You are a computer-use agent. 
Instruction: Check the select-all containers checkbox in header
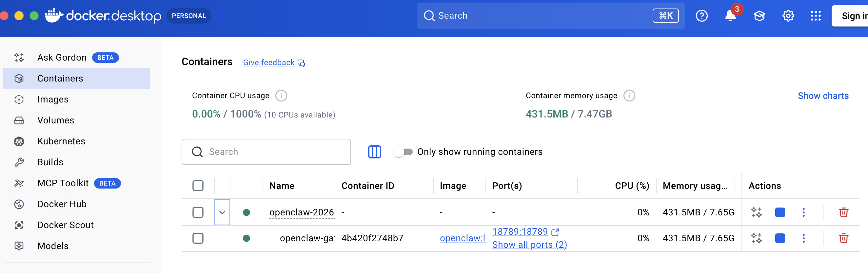coord(198,186)
